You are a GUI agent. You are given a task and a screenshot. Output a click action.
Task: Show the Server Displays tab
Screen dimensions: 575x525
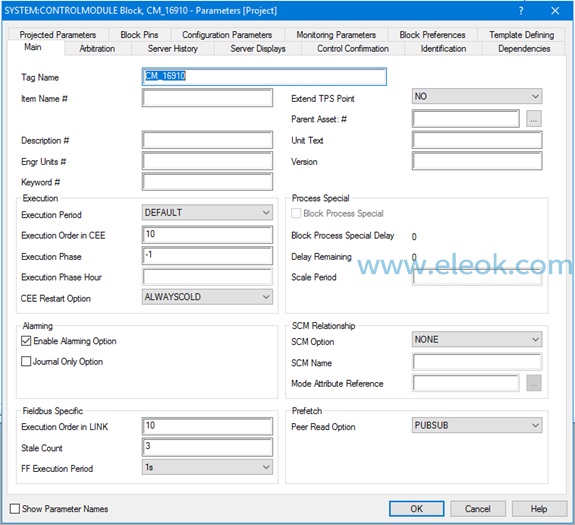[258, 49]
